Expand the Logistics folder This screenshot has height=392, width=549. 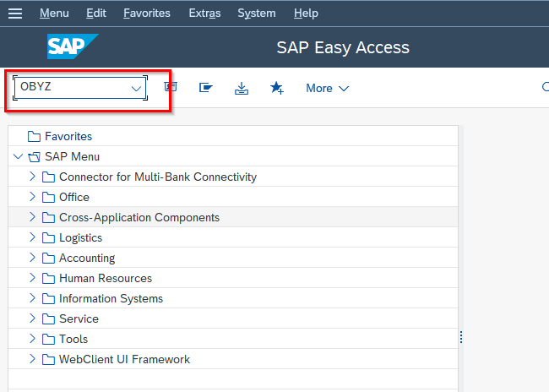point(32,237)
